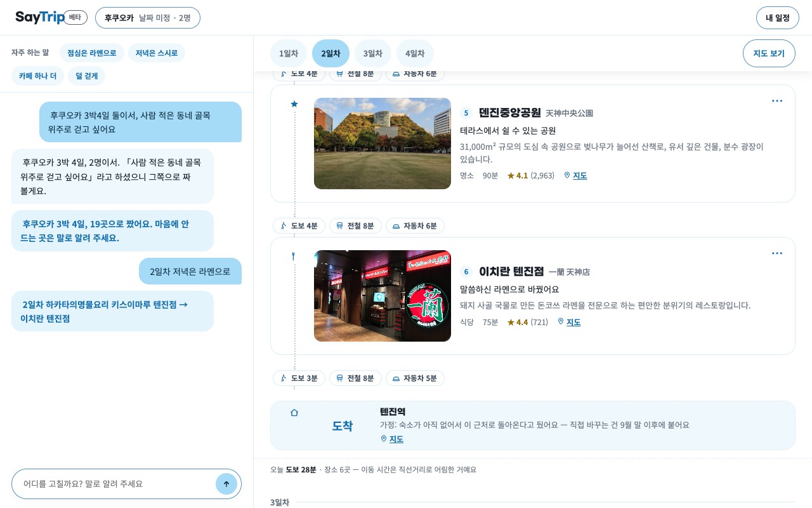This screenshot has width=812, height=508.
Task: Go to the 3일차 tab
Action: click(x=373, y=53)
